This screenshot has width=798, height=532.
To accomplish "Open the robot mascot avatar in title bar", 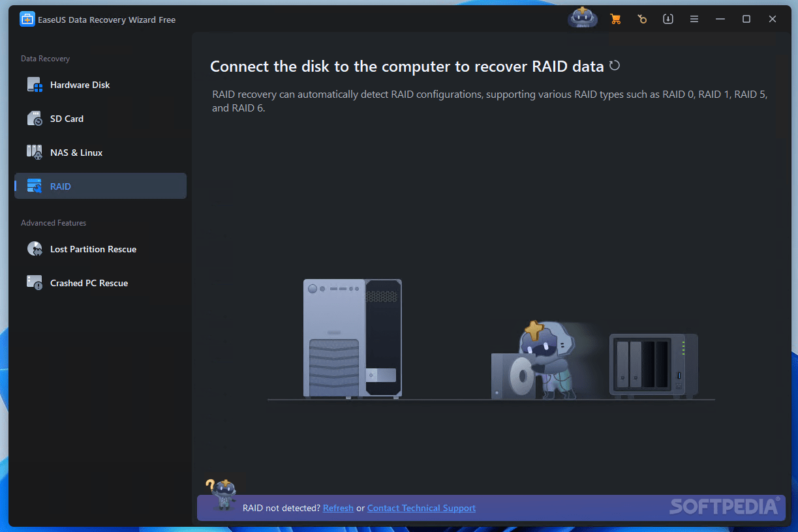I will click(583, 18).
